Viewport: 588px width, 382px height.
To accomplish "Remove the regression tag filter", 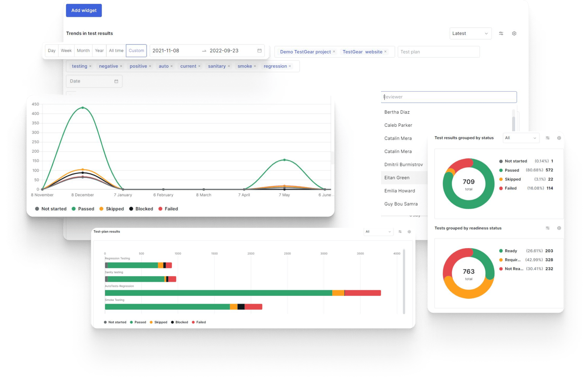I will point(290,66).
